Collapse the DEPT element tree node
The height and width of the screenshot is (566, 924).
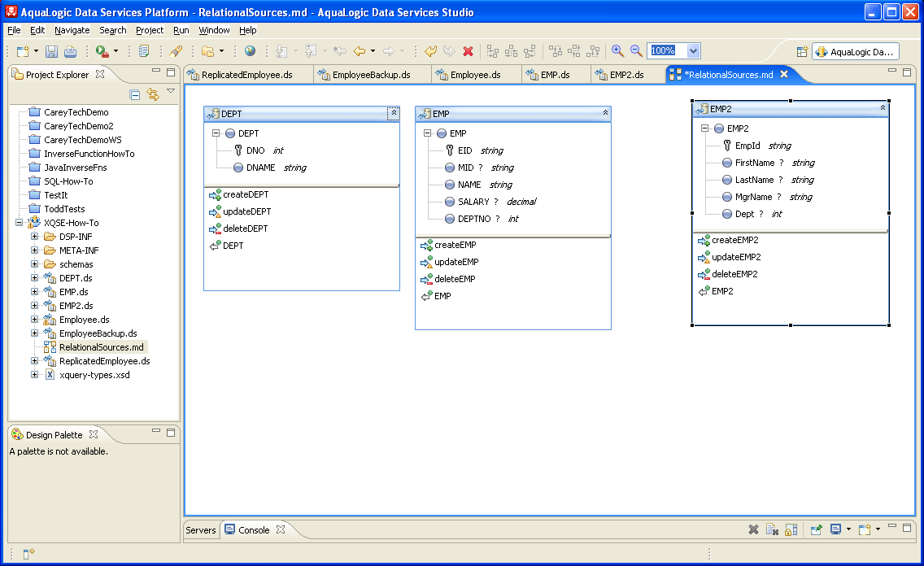(x=216, y=133)
